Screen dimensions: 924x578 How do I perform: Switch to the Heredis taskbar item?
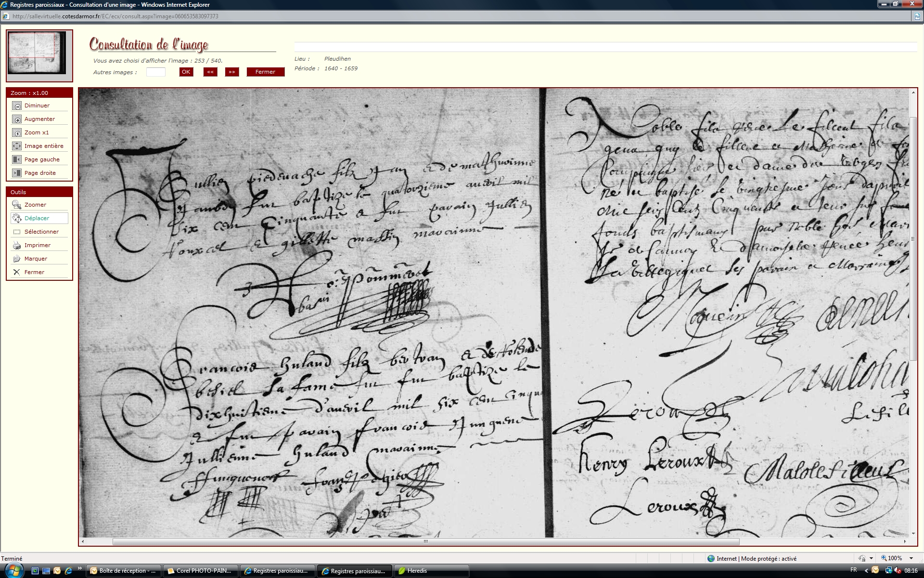coord(417,571)
